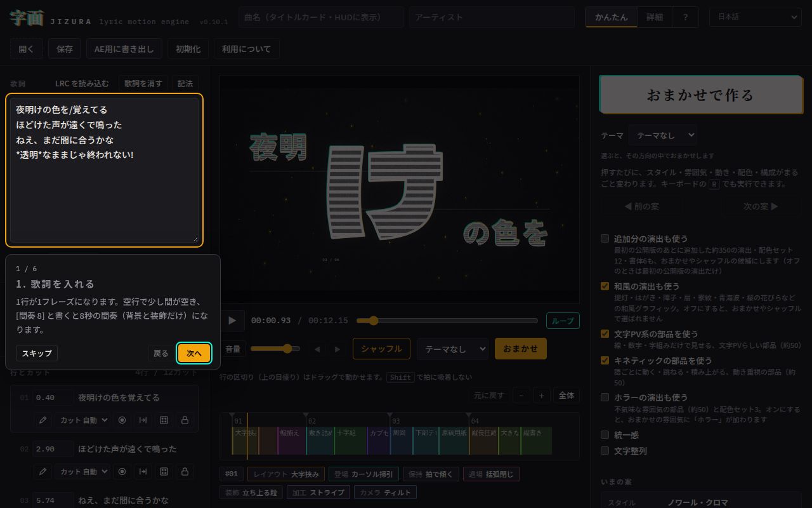Click the 登場 カーソル掃引 tag

click(x=364, y=474)
